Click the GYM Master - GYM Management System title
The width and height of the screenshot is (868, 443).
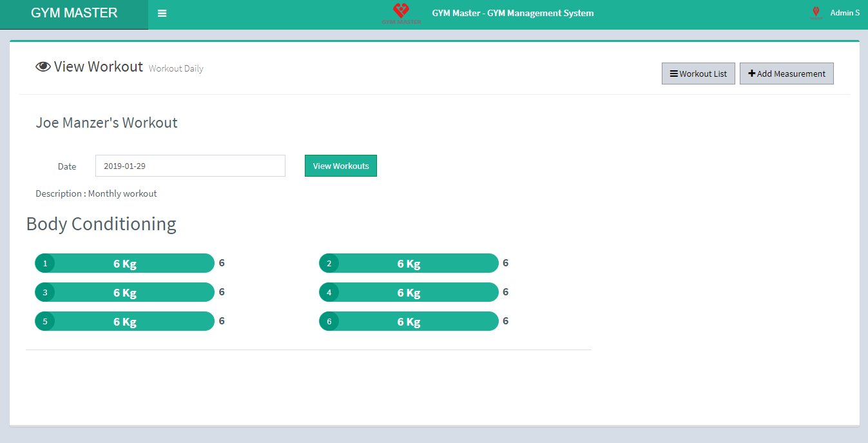512,13
